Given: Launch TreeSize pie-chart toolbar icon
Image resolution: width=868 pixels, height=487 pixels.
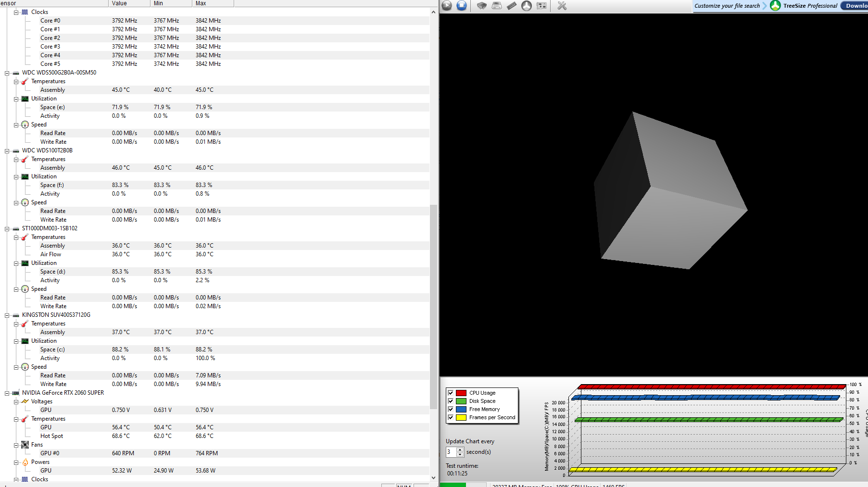Looking at the screenshot, I should point(527,6).
